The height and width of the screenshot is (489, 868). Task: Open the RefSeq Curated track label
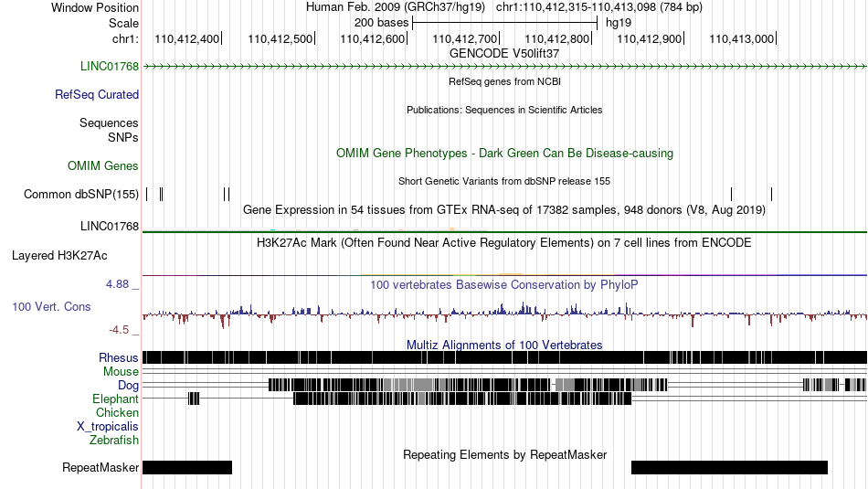click(x=97, y=95)
